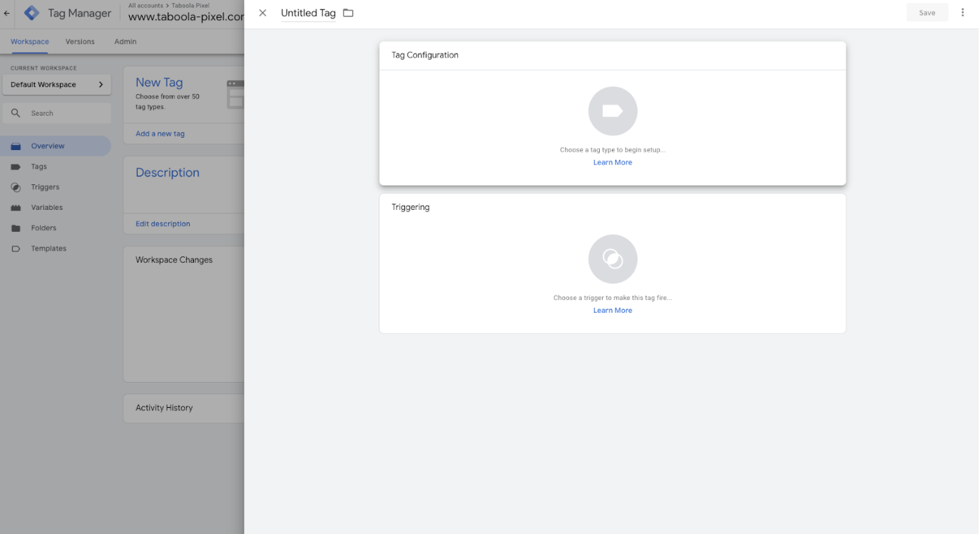Click the Tag Configuration tag-type icon

pyautogui.click(x=613, y=111)
